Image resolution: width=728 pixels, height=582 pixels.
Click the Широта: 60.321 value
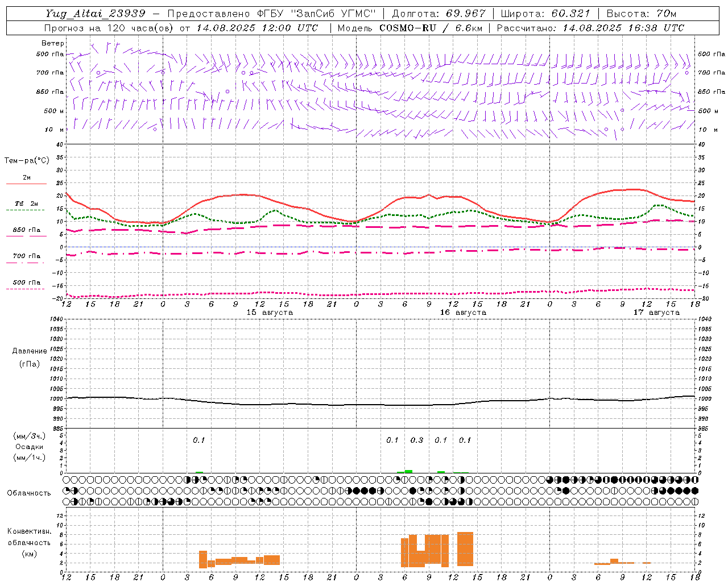(x=545, y=14)
